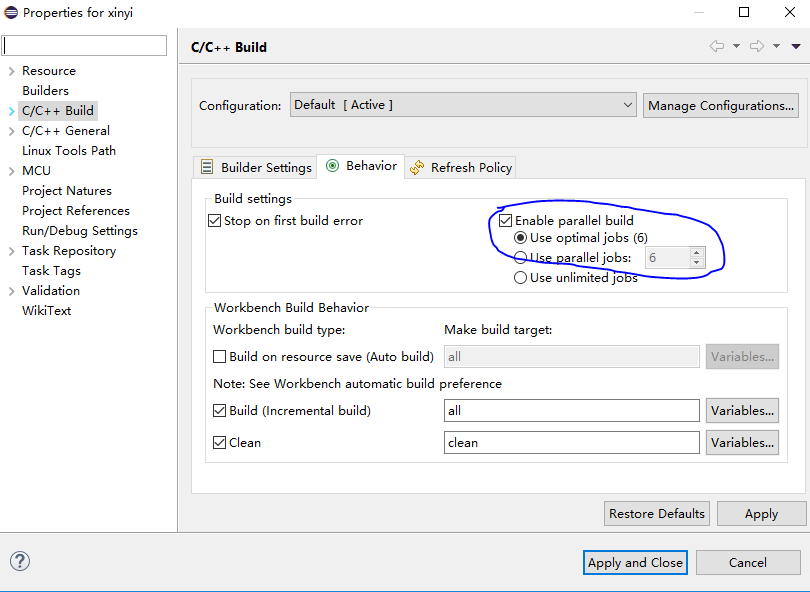The image size is (810, 592).
Task: Enable Build on resource save option
Action: coord(220,356)
